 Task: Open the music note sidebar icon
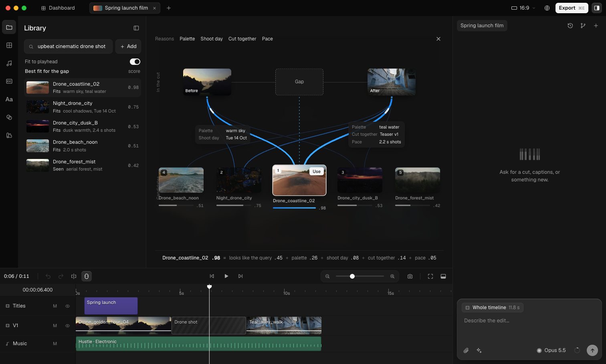click(x=9, y=63)
